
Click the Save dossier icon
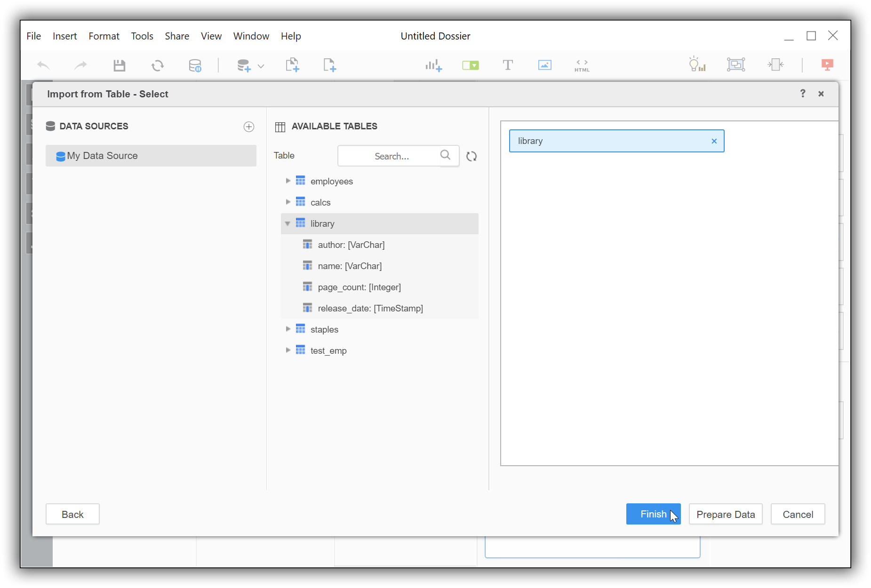pyautogui.click(x=119, y=65)
